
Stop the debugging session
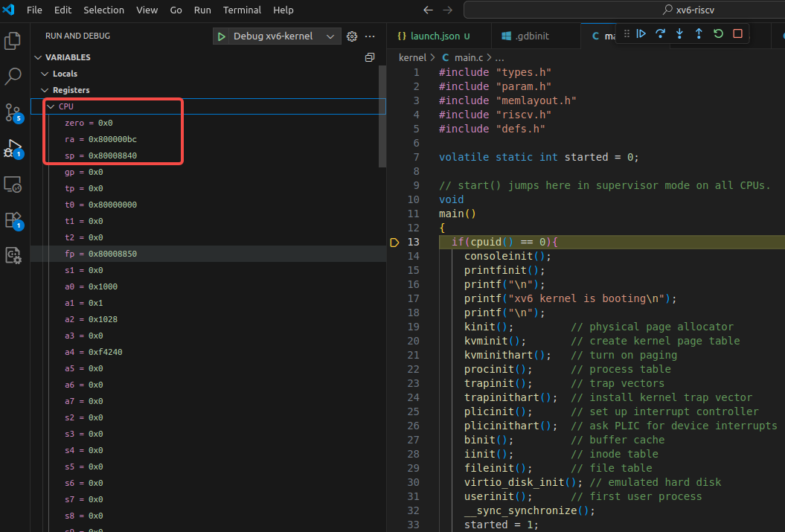click(737, 33)
